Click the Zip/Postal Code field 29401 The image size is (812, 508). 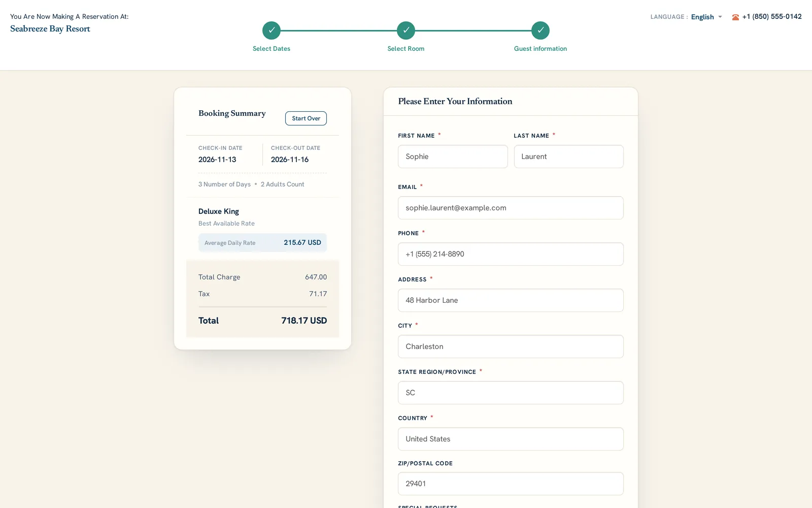coord(511,484)
